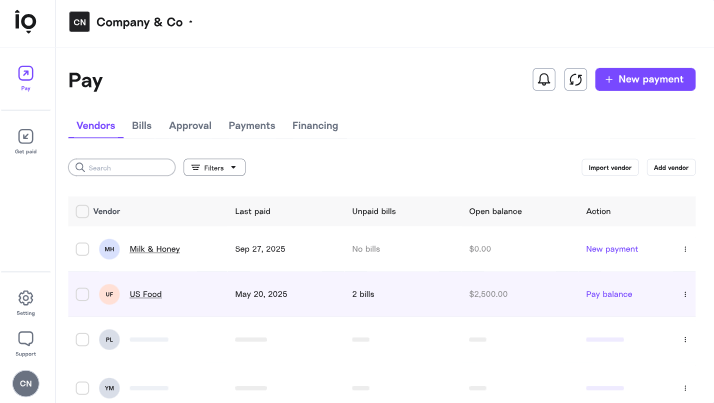714x403 pixels.
Task: Check the US Food row checkbox
Action: click(82, 295)
